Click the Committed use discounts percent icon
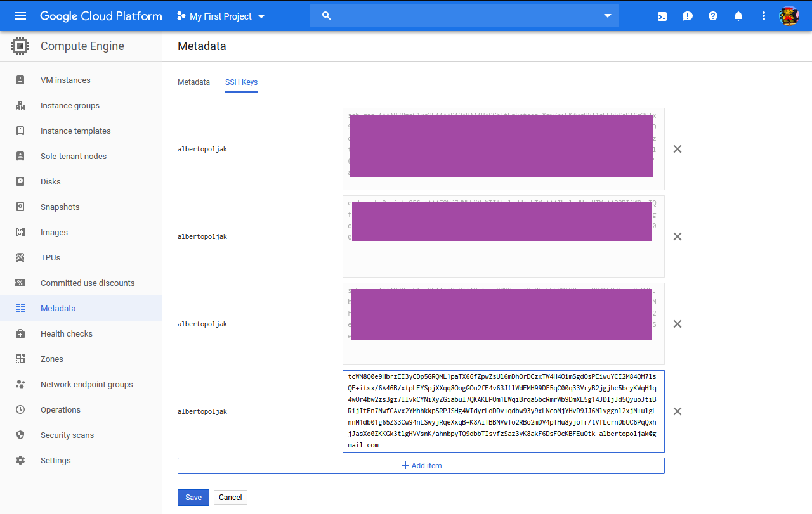Image resolution: width=812 pixels, height=514 pixels. point(20,283)
